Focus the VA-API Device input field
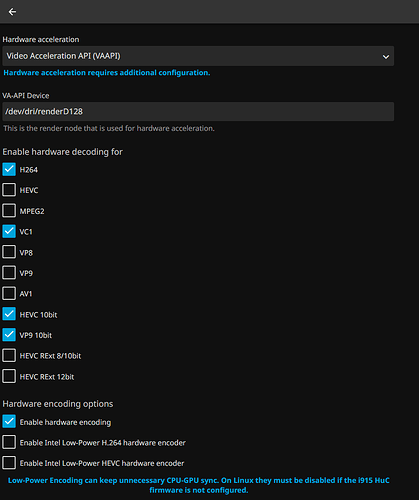Image resolution: width=419 pixels, height=500 pixels. tap(198, 112)
